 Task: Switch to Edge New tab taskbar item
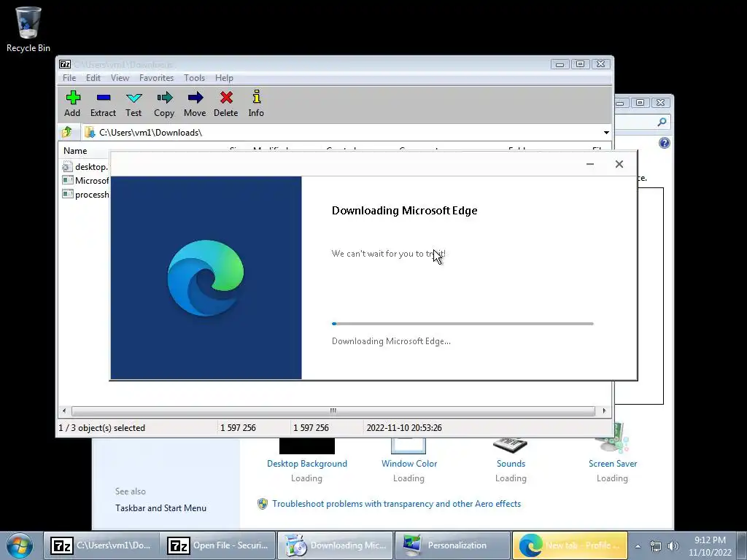coord(569,545)
